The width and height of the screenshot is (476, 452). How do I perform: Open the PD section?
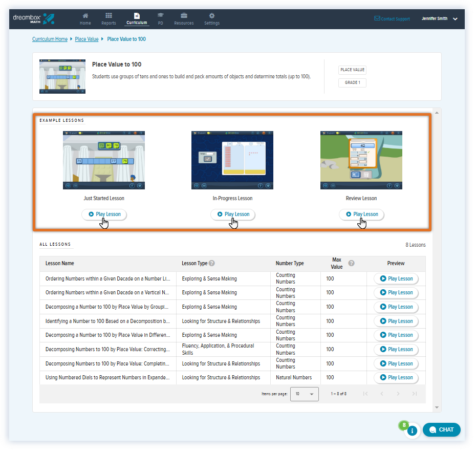(x=160, y=18)
